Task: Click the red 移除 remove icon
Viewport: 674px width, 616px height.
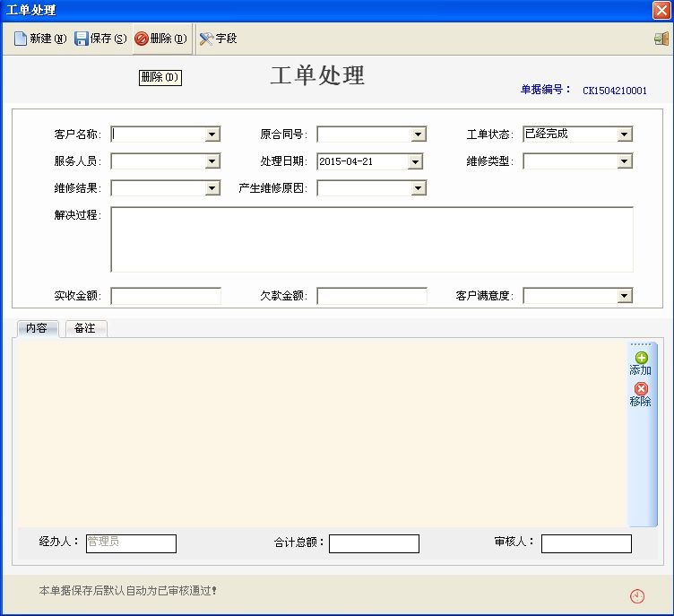Action: pos(642,389)
